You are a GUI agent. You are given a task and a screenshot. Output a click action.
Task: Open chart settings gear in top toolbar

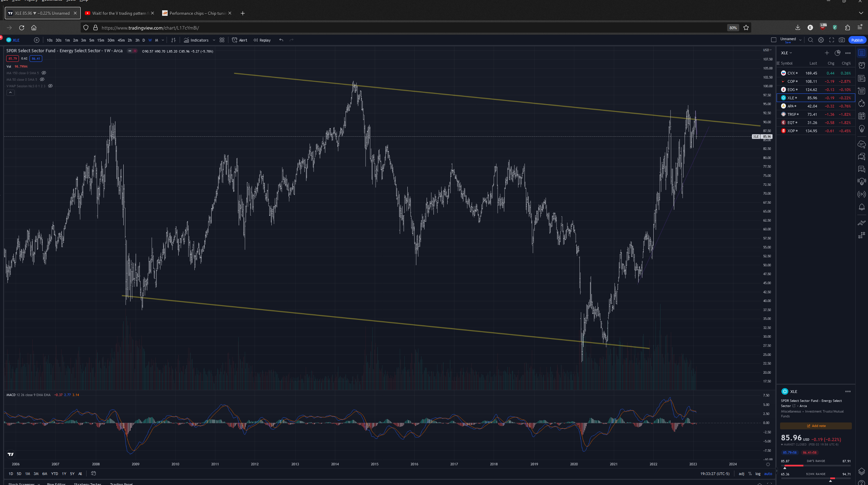821,40
